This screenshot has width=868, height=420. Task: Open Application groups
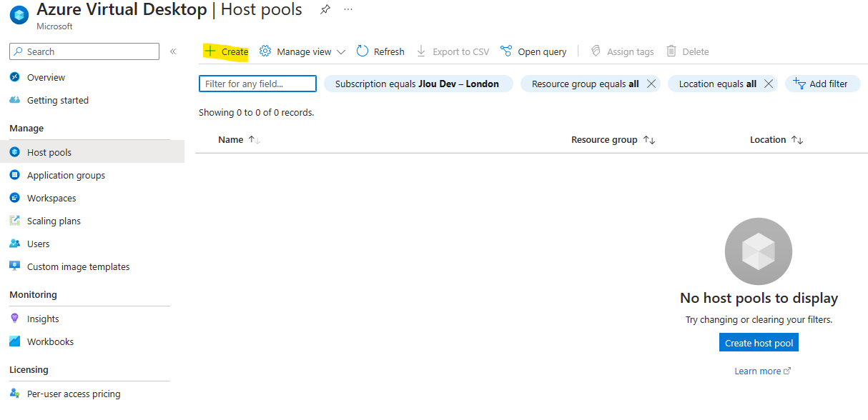(x=66, y=175)
